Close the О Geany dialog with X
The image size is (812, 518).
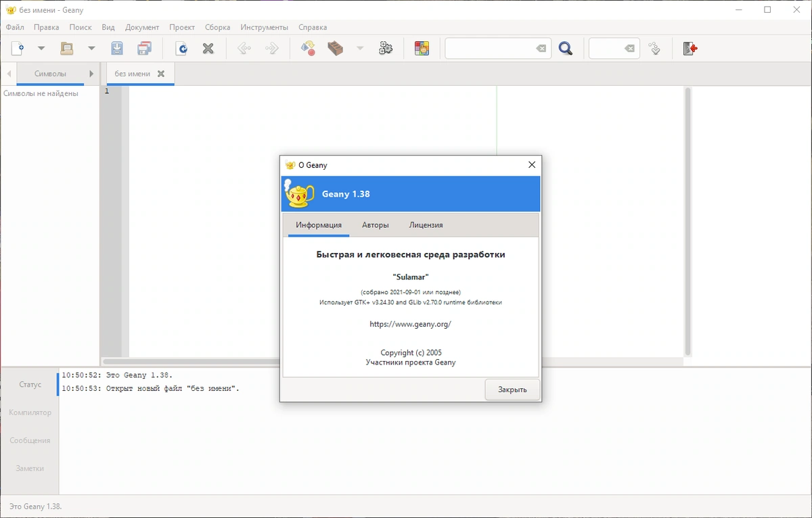pyautogui.click(x=532, y=165)
